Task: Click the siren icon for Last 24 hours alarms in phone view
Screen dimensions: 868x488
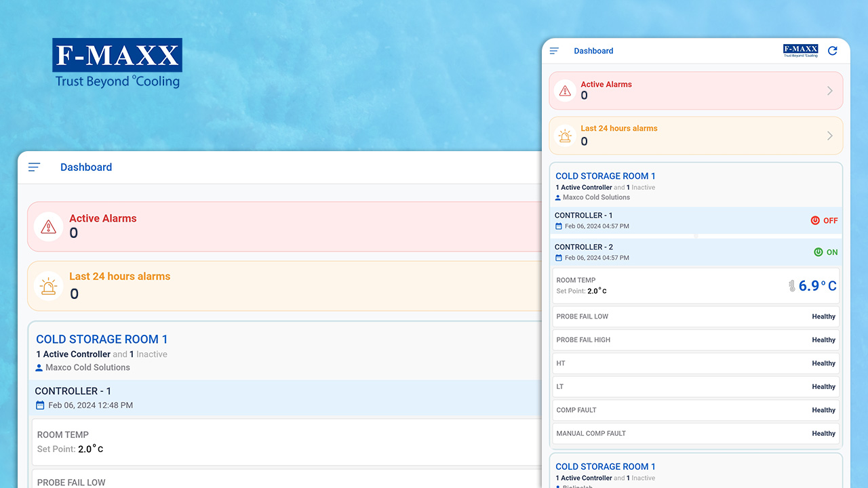Action: [565, 136]
